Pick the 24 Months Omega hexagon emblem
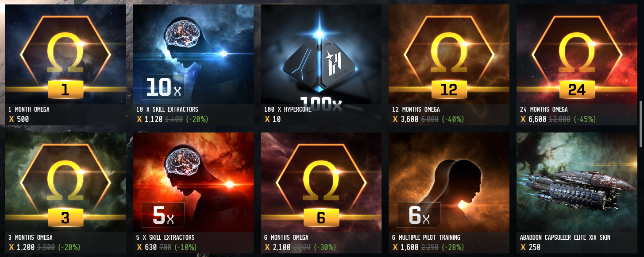This screenshot has width=644, height=257. [x=577, y=54]
